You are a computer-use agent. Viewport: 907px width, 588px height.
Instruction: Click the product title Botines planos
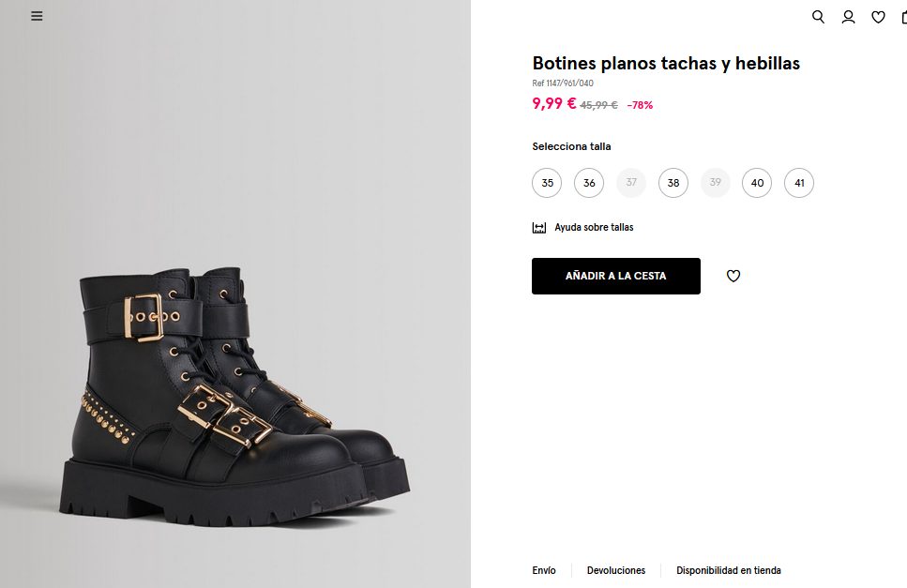[666, 64]
